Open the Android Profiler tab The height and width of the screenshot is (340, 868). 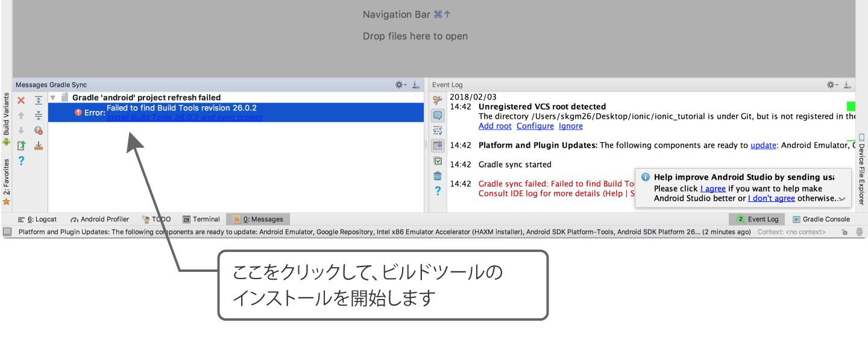(x=100, y=219)
